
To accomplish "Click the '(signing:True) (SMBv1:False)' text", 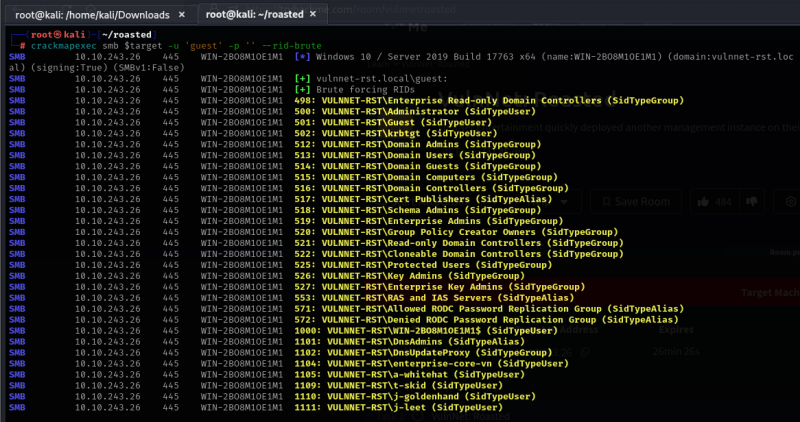I will [107, 67].
